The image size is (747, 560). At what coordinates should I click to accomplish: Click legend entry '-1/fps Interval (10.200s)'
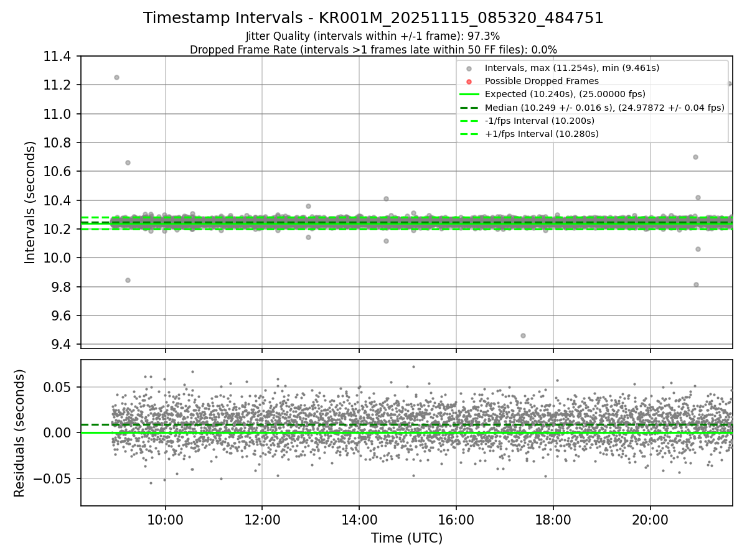[540, 121]
